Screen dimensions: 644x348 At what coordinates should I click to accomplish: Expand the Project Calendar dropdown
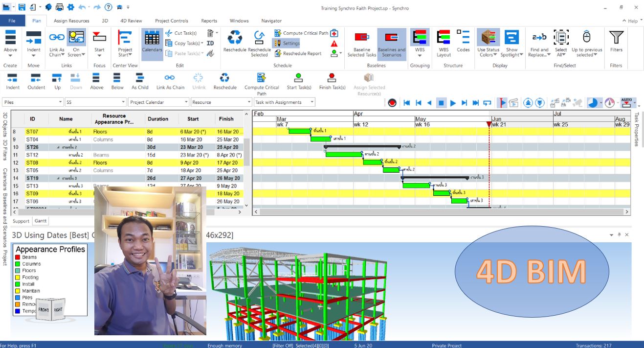186,102
